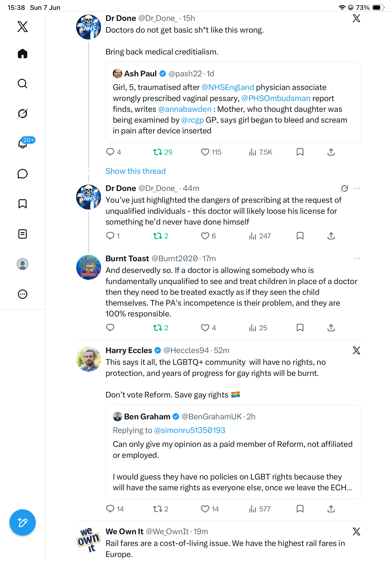Expand the More menu in sidebar
Viewport: 392px width, 561px height.
pyautogui.click(x=23, y=294)
